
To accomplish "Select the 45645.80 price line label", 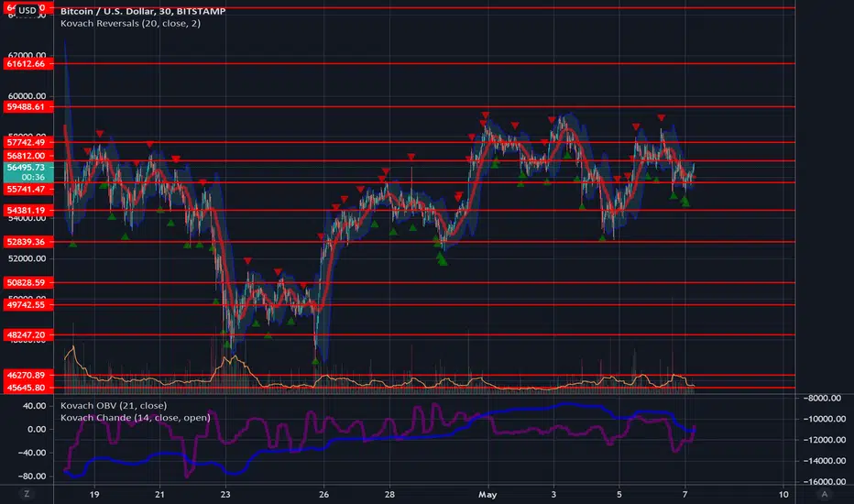I will 28,388.
